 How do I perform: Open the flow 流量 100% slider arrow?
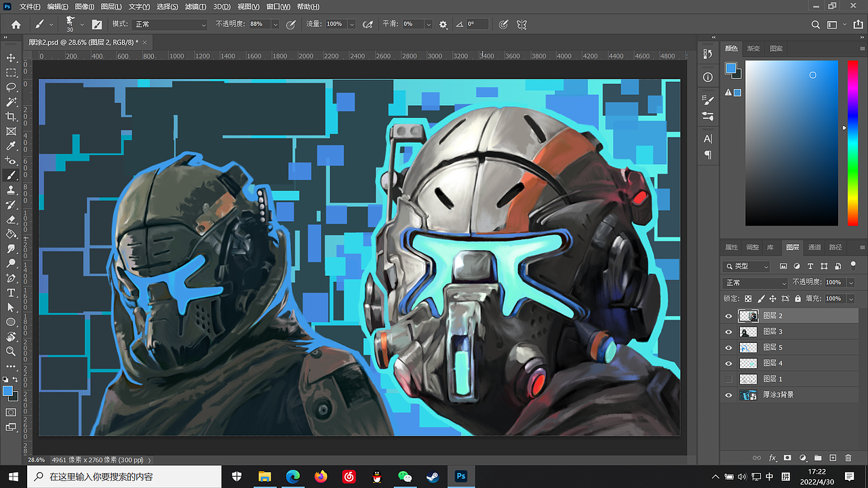351,24
